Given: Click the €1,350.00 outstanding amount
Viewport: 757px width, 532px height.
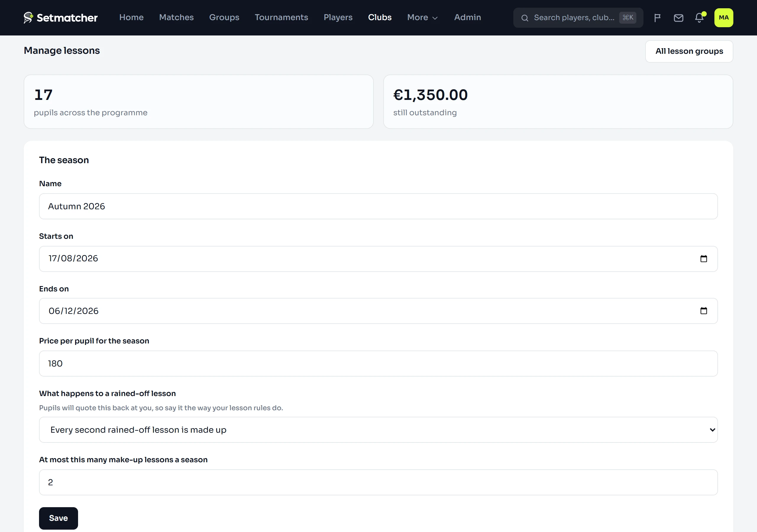Looking at the screenshot, I should tap(430, 95).
